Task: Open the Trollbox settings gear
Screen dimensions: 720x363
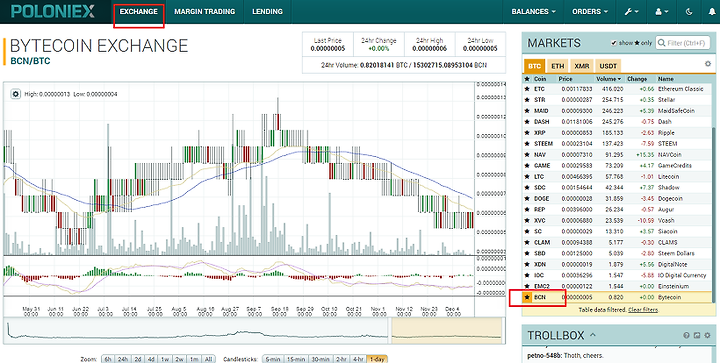Action: 707,335
